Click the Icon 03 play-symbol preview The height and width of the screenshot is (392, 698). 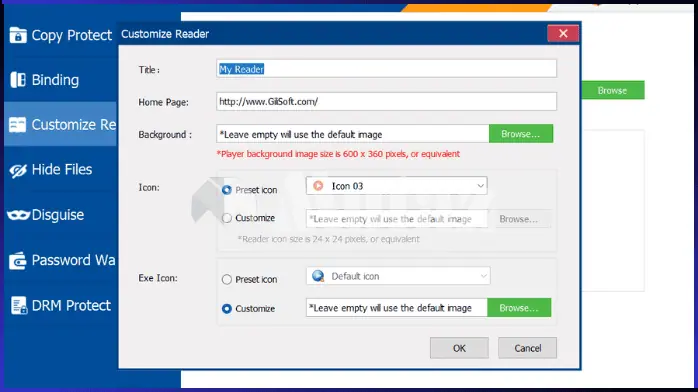click(318, 186)
